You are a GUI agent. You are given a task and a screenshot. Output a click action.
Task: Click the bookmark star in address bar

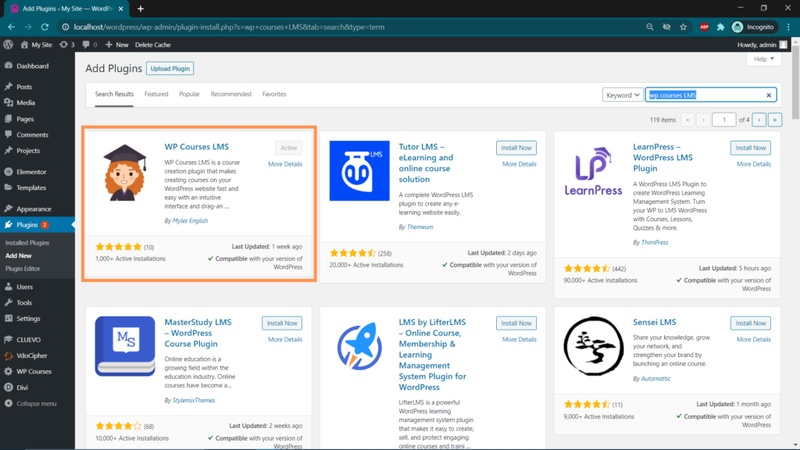click(684, 27)
